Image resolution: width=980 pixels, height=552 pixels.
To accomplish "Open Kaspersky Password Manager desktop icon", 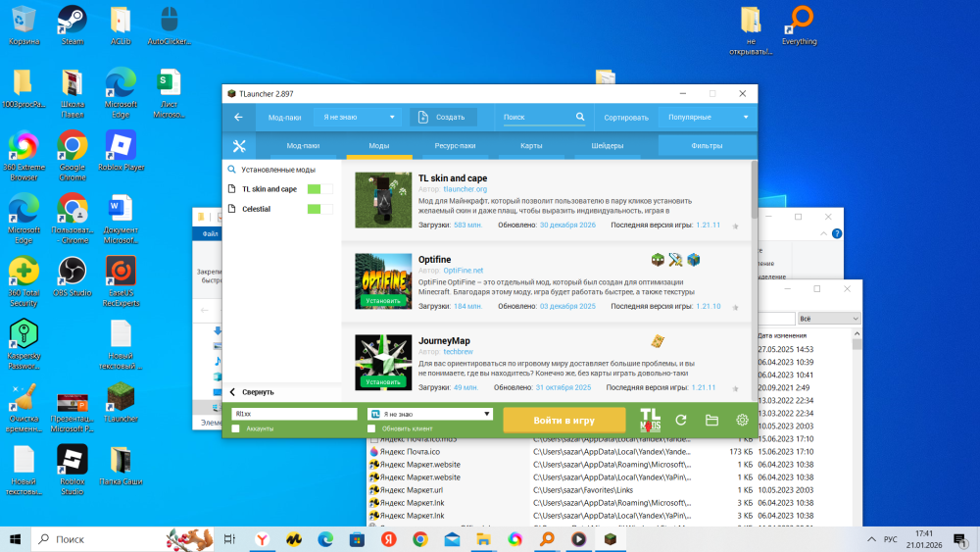I will (x=24, y=344).
